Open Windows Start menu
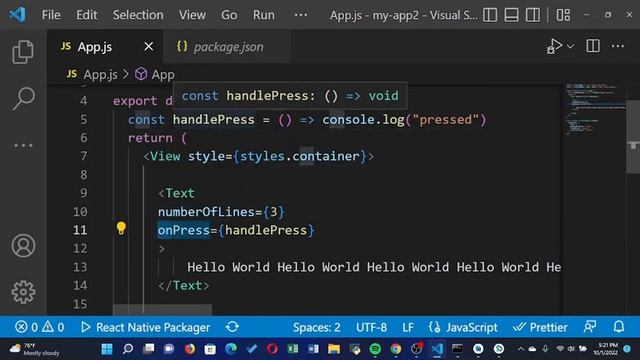This screenshot has height=360, width=640. point(107,349)
